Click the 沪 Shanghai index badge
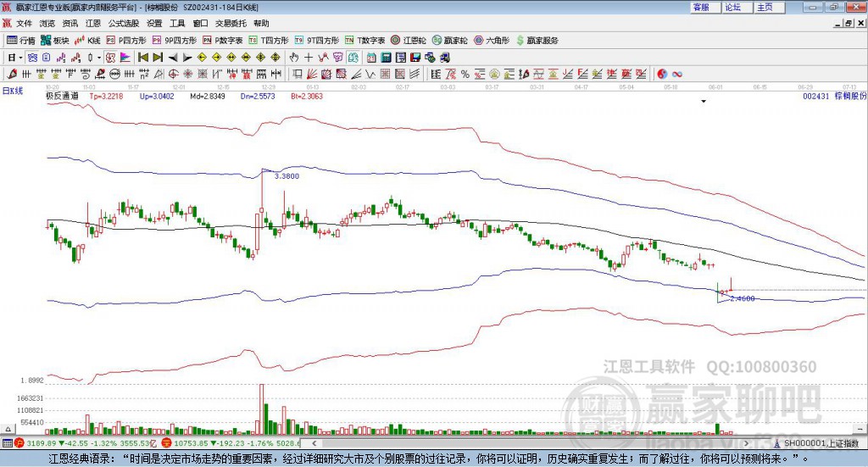Viewport: 868px width, 467px height. tap(19, 443)
